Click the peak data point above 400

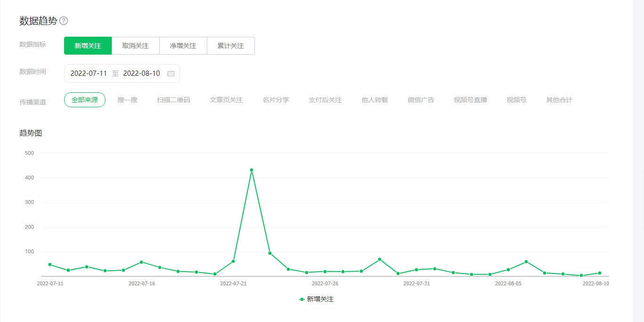pyautogui.click(x=252, y=170)
